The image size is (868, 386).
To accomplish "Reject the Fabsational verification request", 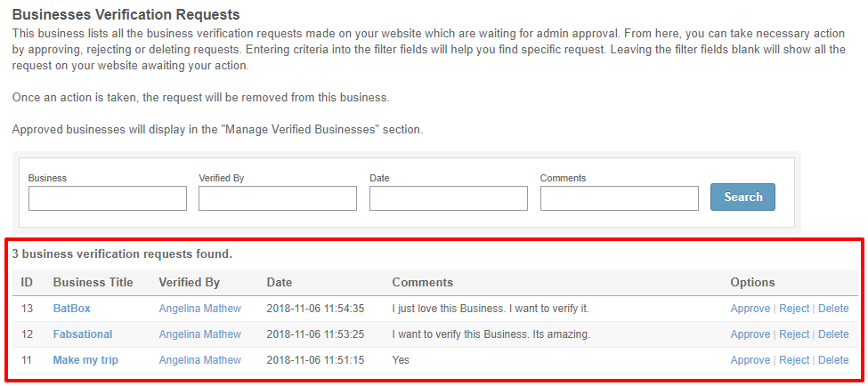I will tap(794, 334).
